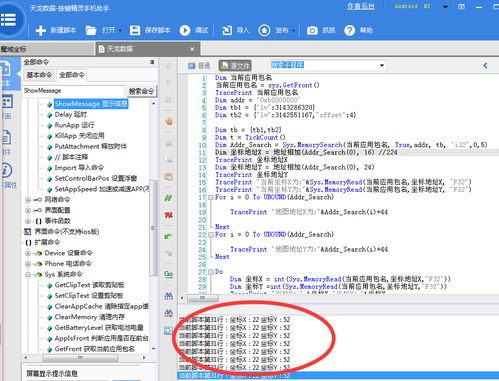This screenshot has width=499, height=381.
Task: Collapse the For loop fold marker at line 17
Action: tap(211, 197)
